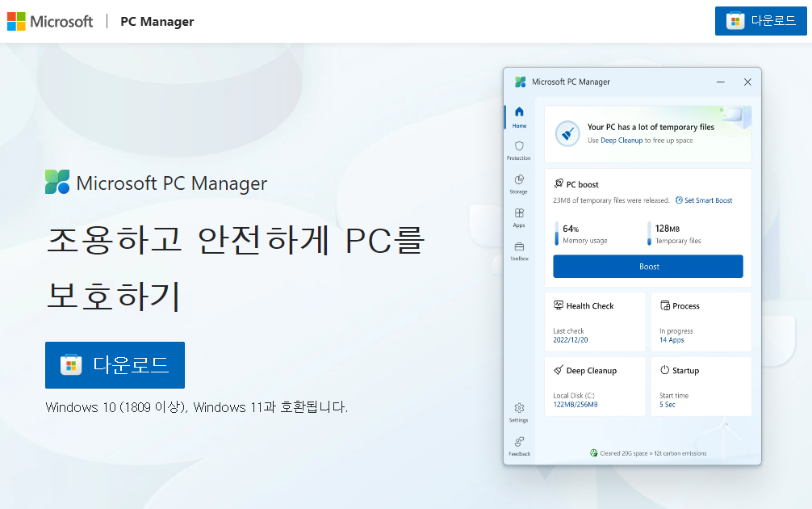Open Settings gear in the sidebar
Viewport: 812px width, 509px height.
[519, 413]
